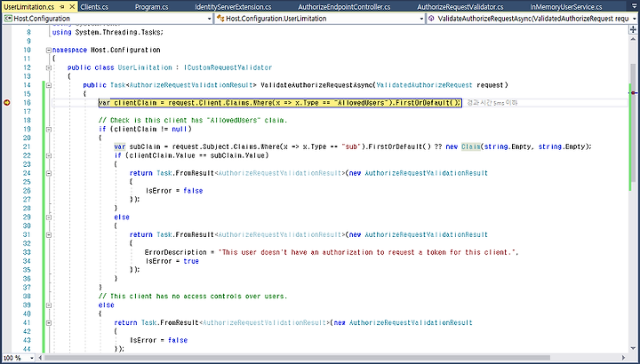Click the class icon before Host.Configuration.UserLimitation

[x=220, y=19]
